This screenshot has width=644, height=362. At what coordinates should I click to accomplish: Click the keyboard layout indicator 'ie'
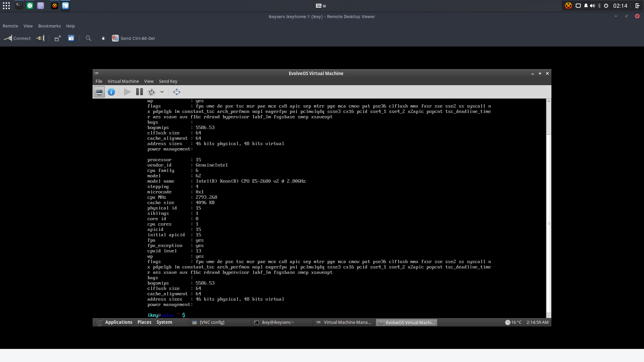(321, 6)
